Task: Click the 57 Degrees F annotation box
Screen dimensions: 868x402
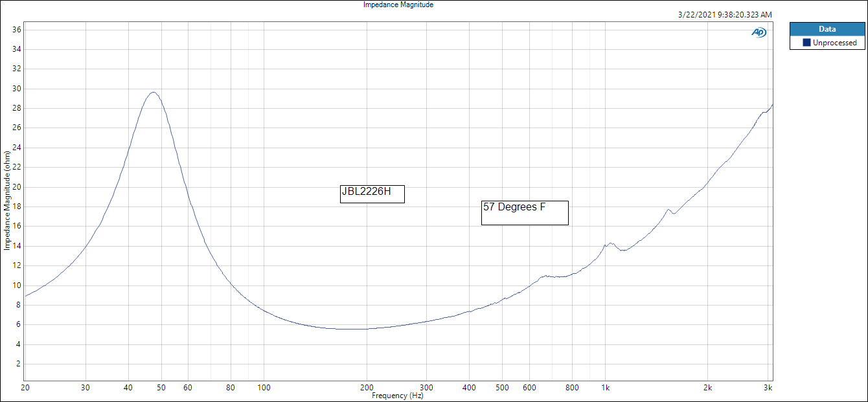Action: (x=525, y=213)
